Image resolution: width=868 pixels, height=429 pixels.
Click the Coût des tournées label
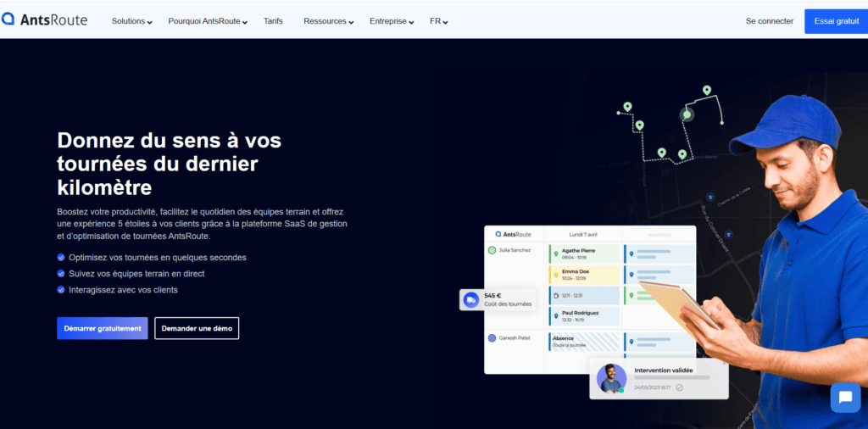[508, 304]
